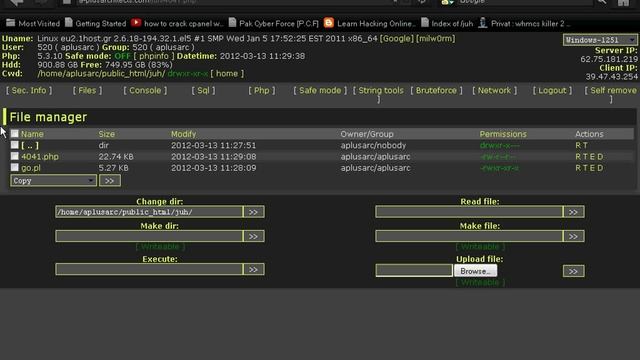Screen dimensions: 640x360
Task: Submit Upload file with its >> button
Action: [x=573, y=271]
